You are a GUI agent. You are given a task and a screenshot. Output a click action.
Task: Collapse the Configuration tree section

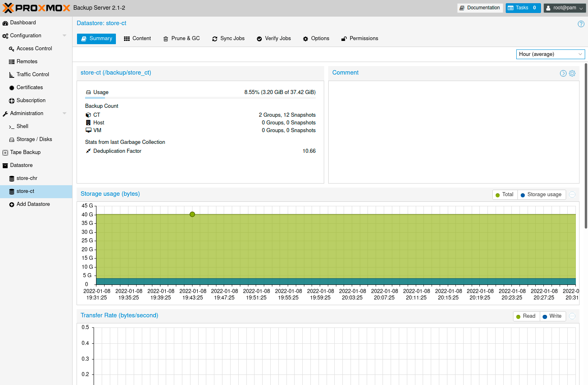coord(64,36)
